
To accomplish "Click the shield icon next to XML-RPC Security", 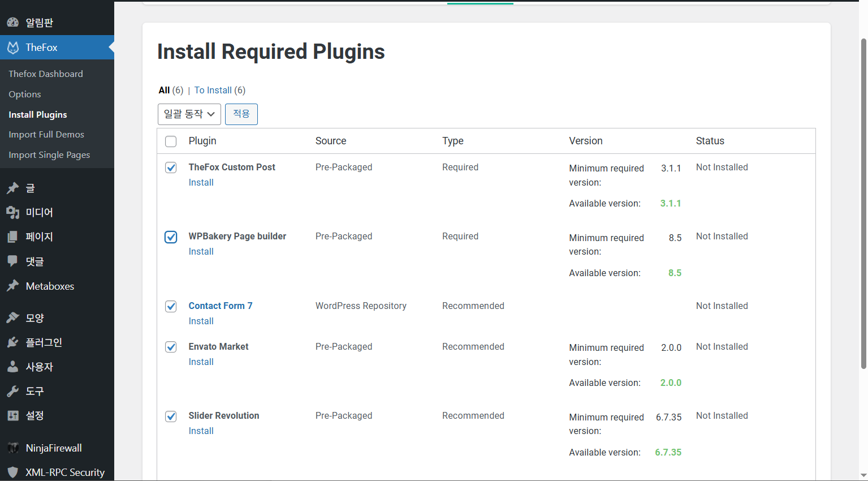I will [12, 472].
